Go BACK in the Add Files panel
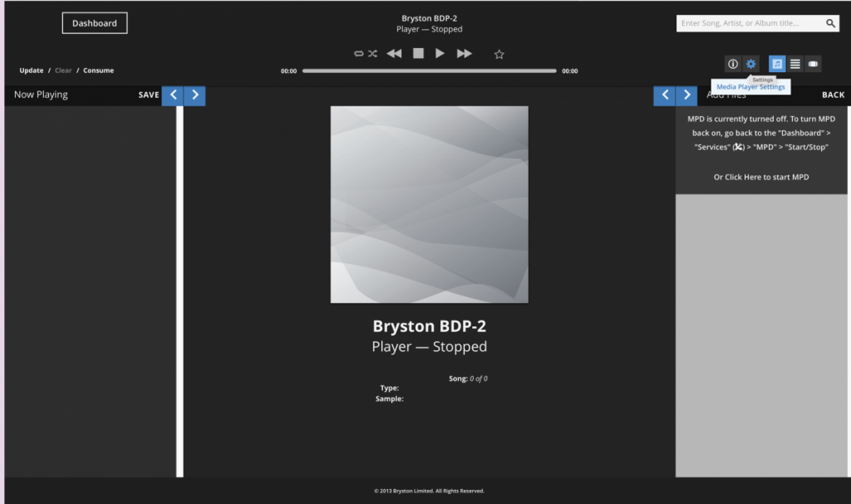This screenshot has height=504, width=851. (833, 95)
